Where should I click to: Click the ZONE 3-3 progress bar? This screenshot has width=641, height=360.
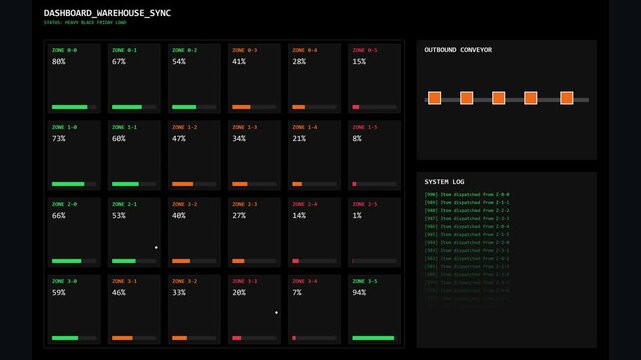coord(254,338)
